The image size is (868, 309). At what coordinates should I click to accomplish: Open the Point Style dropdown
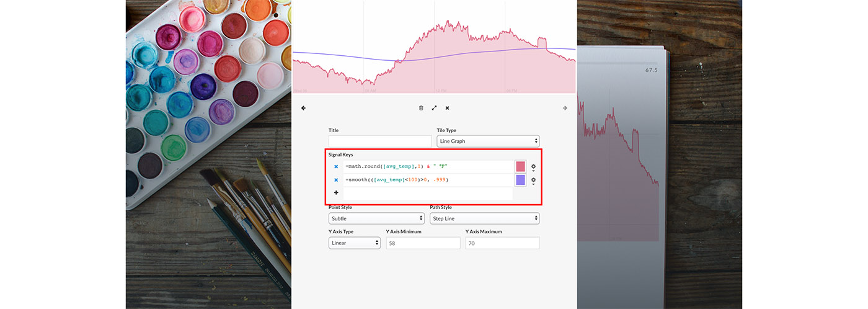click(x=376, y=218)
